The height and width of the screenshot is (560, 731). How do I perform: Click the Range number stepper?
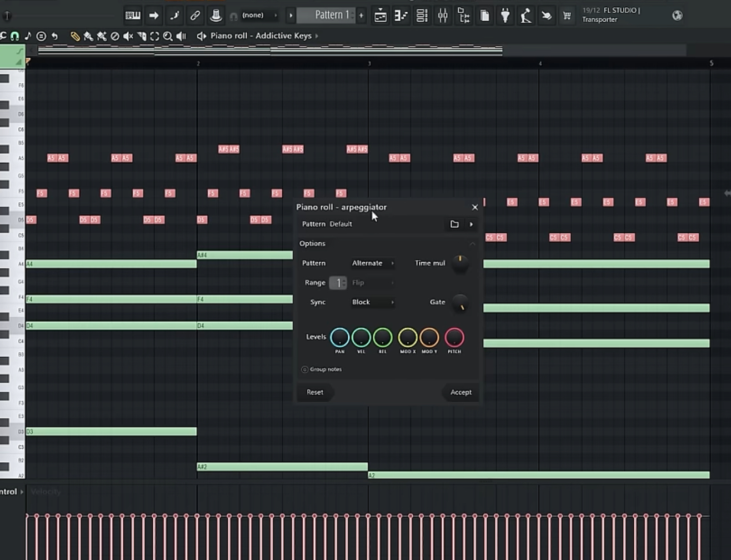click(x=338, y=283)
